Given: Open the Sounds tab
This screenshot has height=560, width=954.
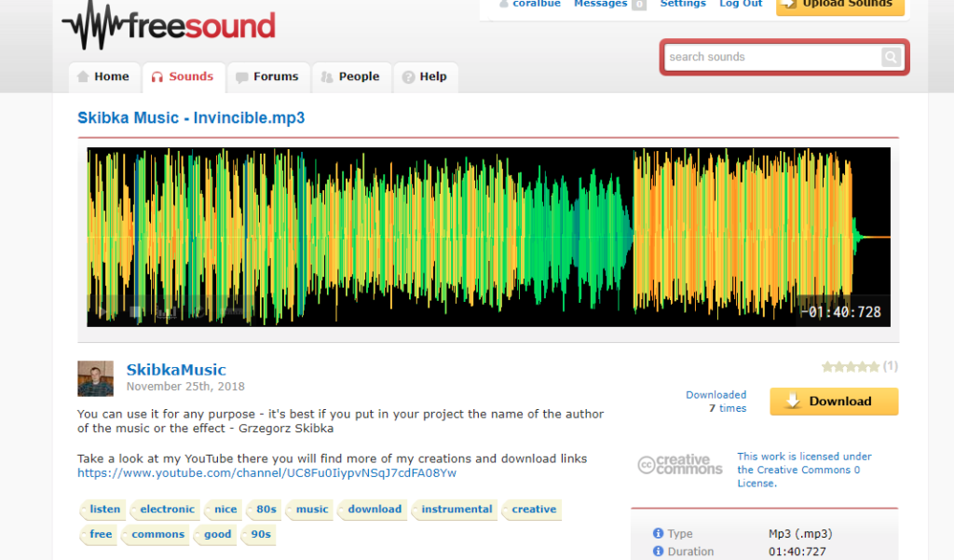Looking at the screenshot, I should coord(184,77).
